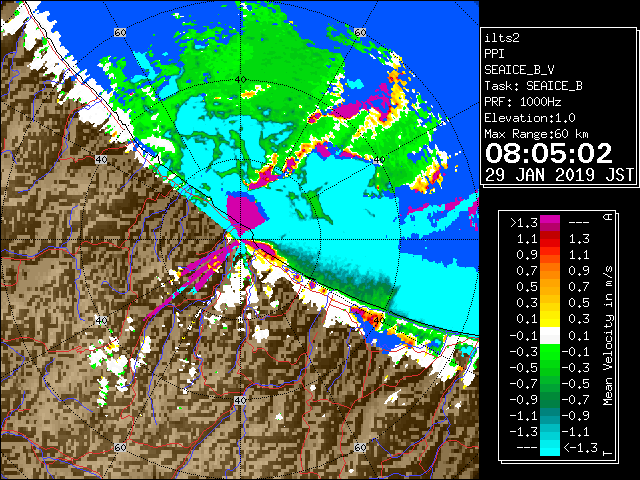Image resolution: width=640 pixels, height=480 pixels.
Task: Click the '60' range label at the lower left
Action: tap(120, 447)
